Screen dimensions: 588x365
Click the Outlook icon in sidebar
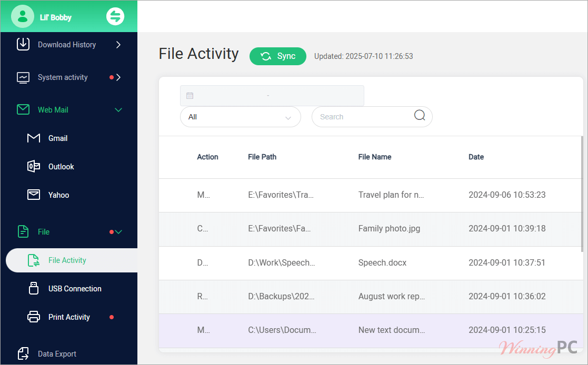(x=34, y=166)
